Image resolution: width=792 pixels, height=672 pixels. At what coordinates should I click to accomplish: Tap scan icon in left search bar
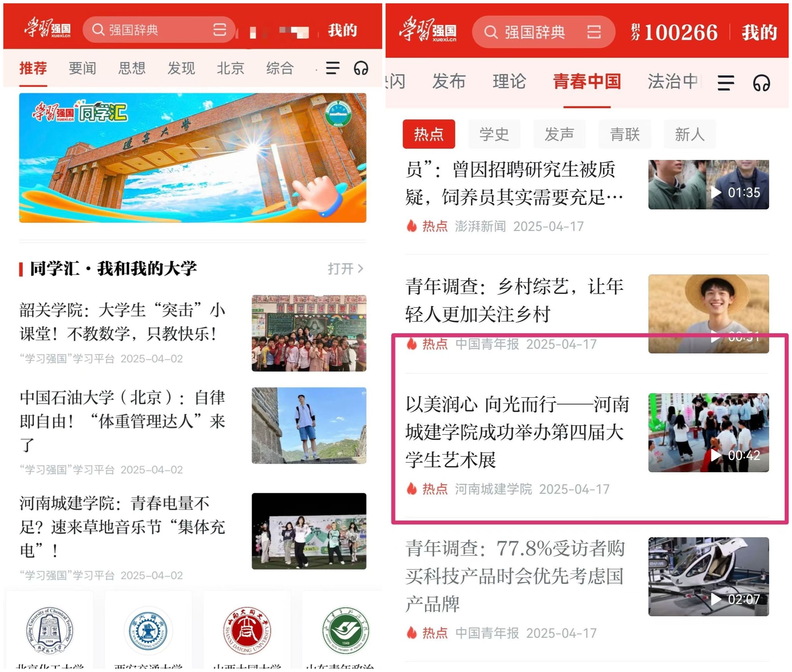tap(220, 30)
